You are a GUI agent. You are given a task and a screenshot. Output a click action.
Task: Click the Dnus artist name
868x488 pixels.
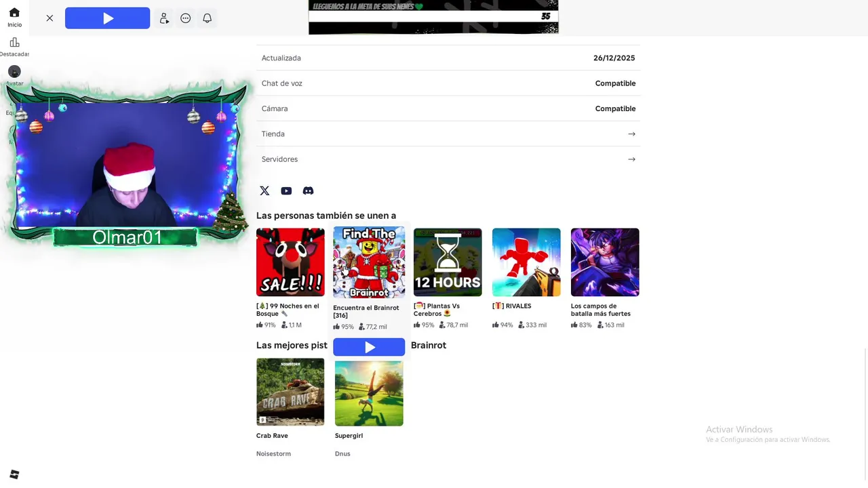pyautogui.click(x=342, y=453)
